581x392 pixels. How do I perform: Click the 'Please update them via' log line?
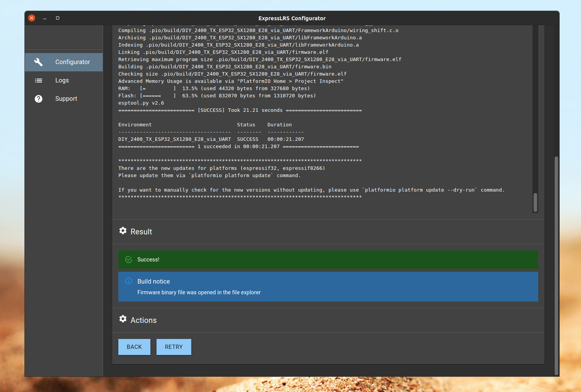[x=210, y=176]
